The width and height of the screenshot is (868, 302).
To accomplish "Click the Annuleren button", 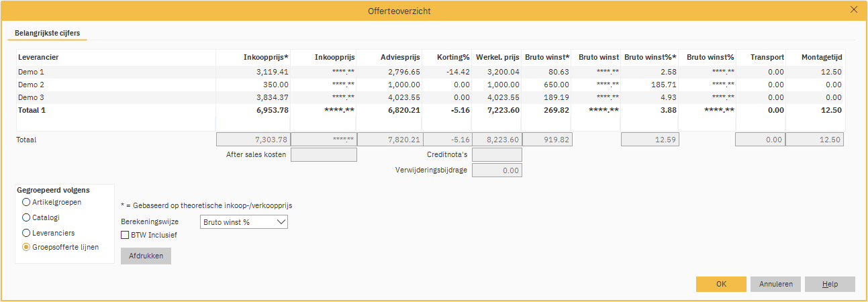I will tap(775, 284).
